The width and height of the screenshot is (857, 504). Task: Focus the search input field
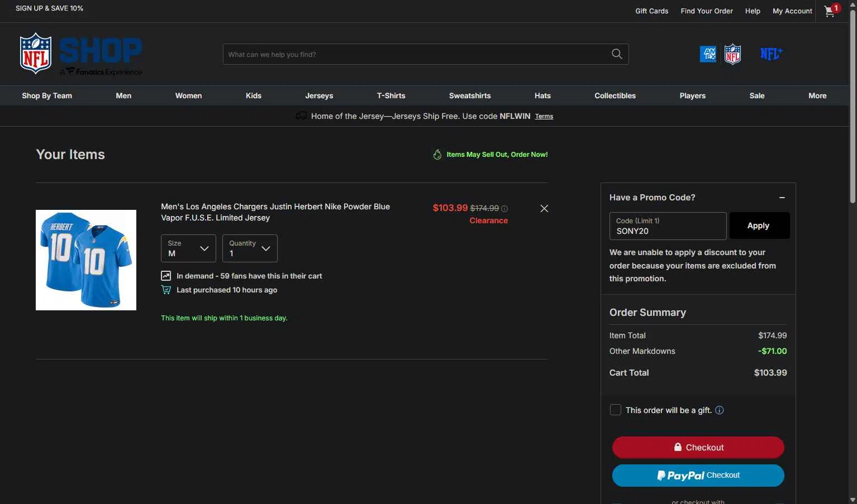click(x=416, y=54)
